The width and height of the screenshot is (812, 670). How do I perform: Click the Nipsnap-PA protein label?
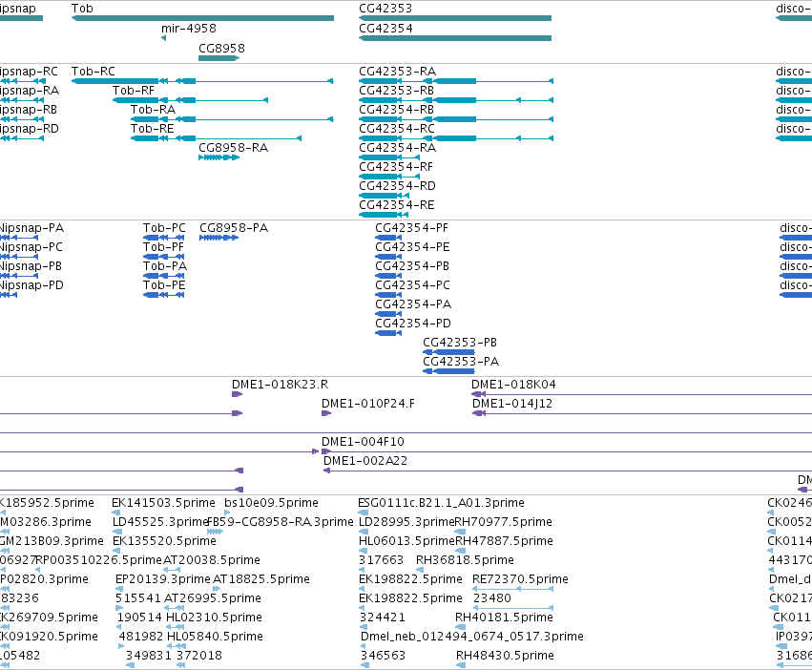coord(31,228)
